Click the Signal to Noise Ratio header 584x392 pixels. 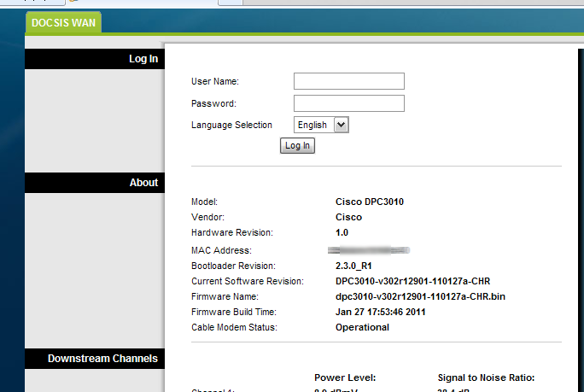click(x=486, y=377)
